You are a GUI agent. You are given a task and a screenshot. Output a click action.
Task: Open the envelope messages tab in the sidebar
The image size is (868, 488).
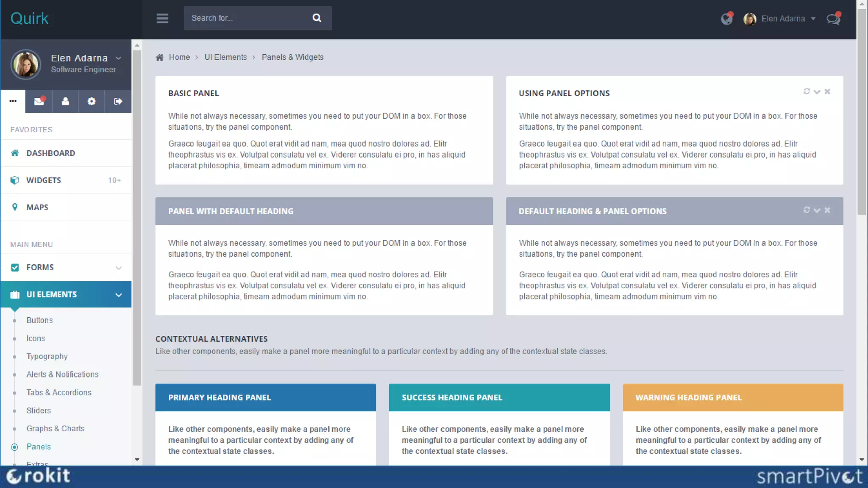pos(39,101)
